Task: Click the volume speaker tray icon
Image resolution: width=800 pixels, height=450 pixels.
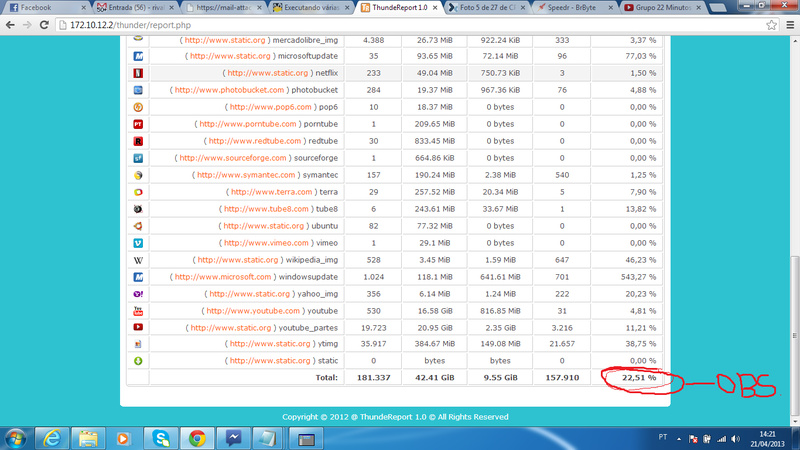Action: coord(735,439)
